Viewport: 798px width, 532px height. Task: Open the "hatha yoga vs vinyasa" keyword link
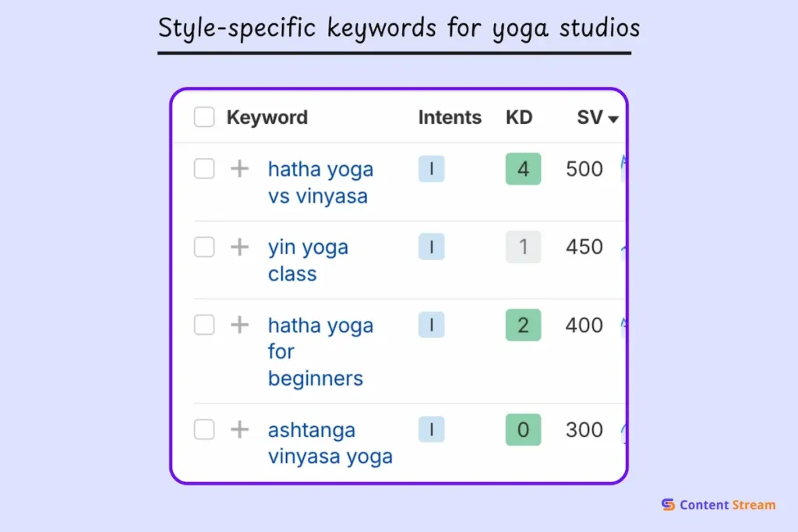pyautogui.click(x=320, y=182)
